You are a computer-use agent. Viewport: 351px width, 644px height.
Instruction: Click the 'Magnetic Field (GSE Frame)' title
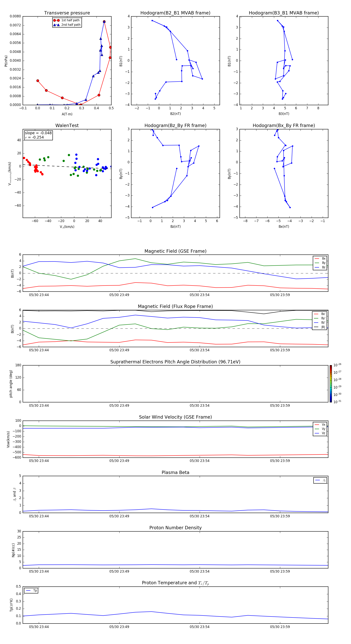175,251
